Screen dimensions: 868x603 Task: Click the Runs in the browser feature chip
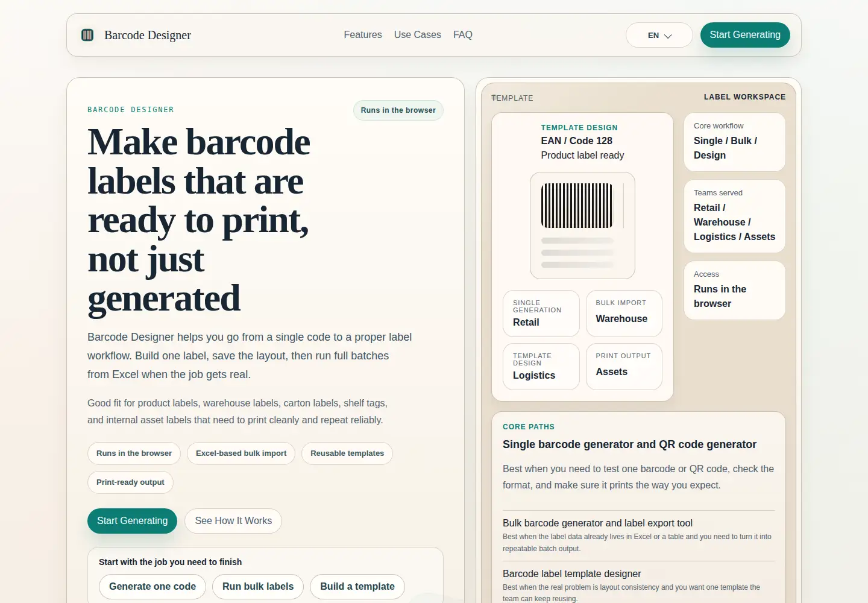134,453
